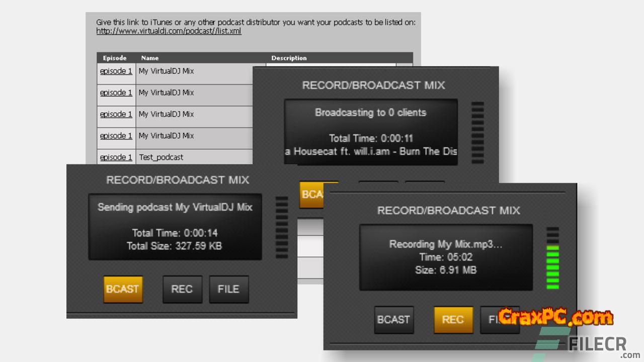Click the 'Give this link to iTunes' instruction text
This screenshot has width=644, height=362.
coord(256,22)
